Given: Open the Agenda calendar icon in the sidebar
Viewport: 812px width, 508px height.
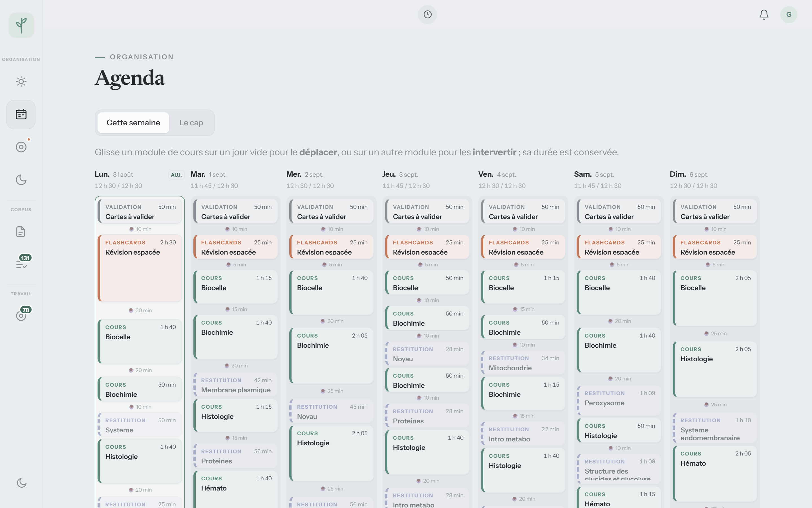Looking at the screenshot, I should point(21,114).
